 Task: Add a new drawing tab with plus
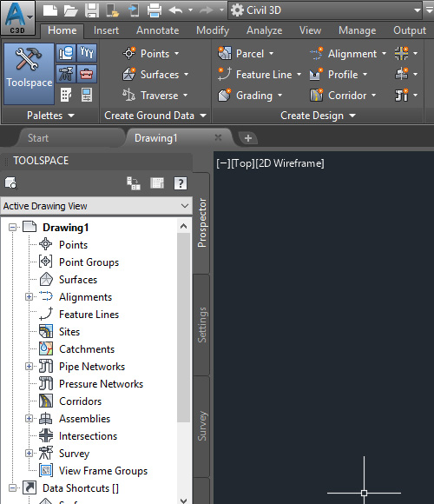248,138
